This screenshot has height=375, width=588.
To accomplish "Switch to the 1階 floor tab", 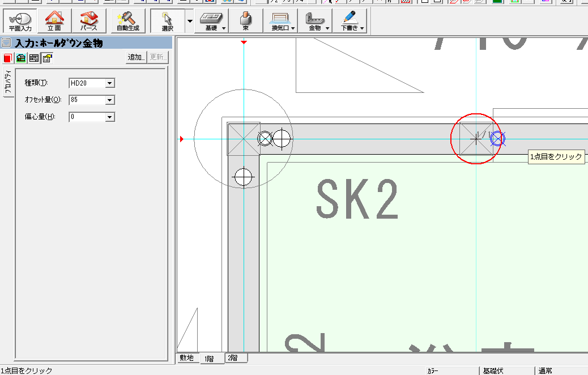I will [x=209, y=359].
